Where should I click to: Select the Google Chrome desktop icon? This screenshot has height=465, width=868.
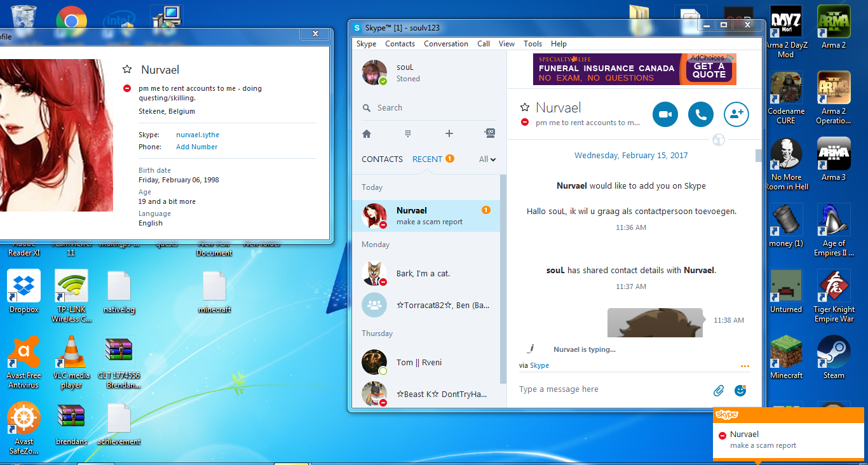(71, 22)
